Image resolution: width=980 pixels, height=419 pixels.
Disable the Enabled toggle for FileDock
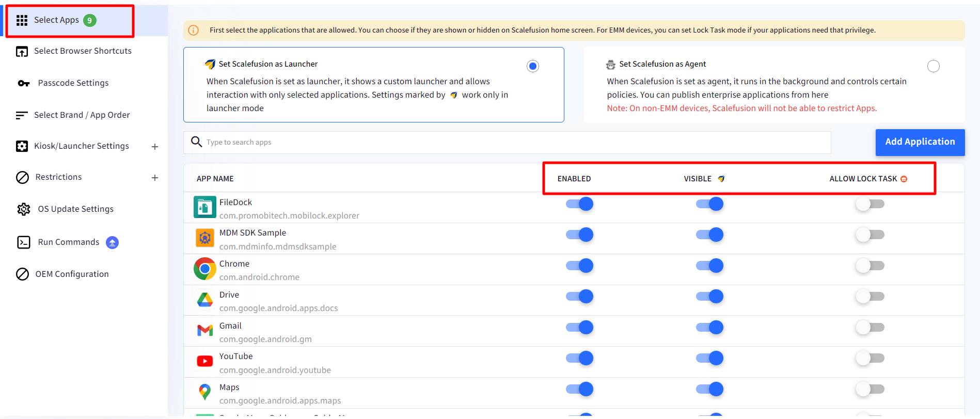(579, 204)
